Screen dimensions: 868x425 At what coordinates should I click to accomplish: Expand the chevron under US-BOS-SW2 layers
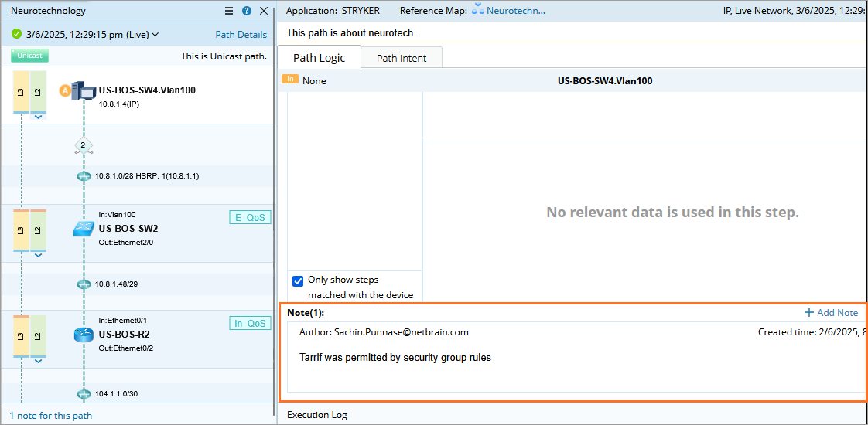[38, 256]
